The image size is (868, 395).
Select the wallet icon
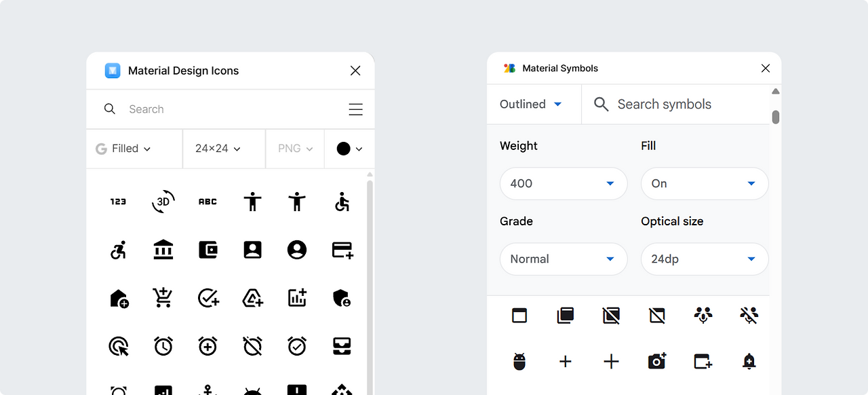[x=208, y=250]
